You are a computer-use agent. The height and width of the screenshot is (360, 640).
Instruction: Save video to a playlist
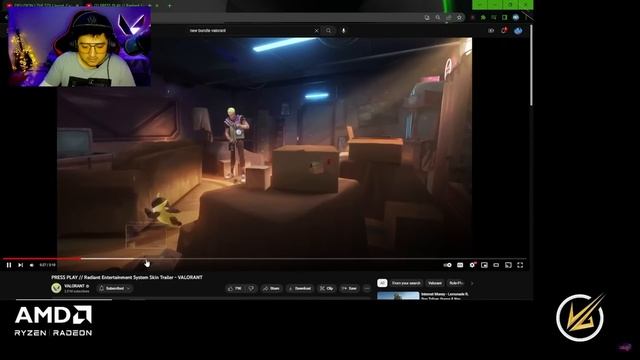tap(349, 288)
